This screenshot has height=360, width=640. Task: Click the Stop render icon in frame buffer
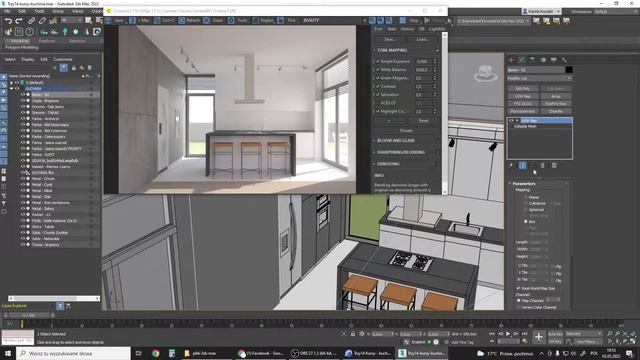tap(403, 20)
